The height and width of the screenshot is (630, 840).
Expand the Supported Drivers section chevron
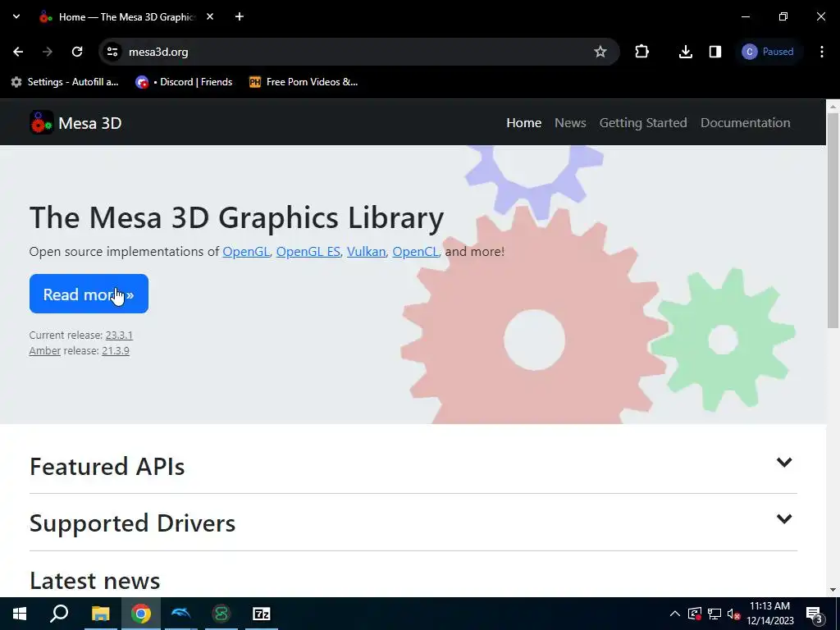(x=783, y=519)
